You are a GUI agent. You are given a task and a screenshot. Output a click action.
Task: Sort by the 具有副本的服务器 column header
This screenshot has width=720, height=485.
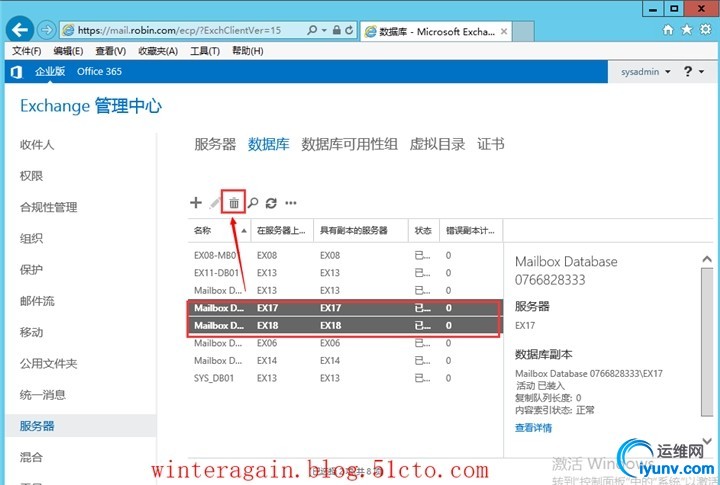point(361,231)
